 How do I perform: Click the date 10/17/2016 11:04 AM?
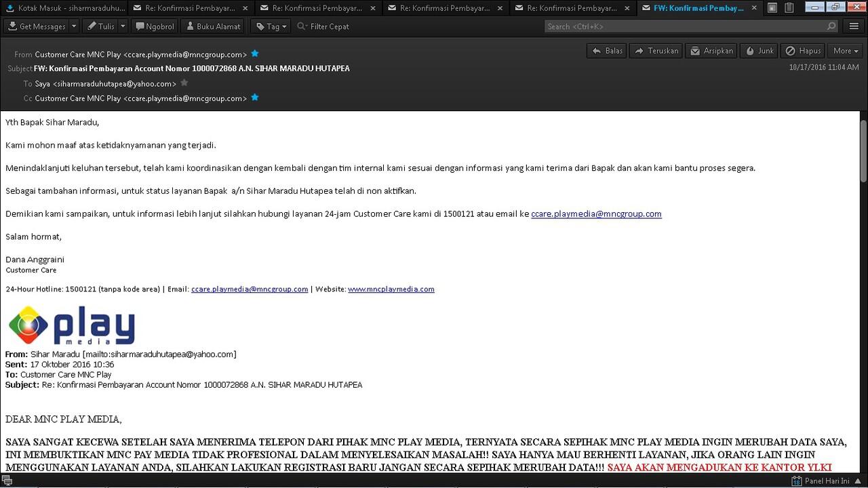[x=824, y=67]
